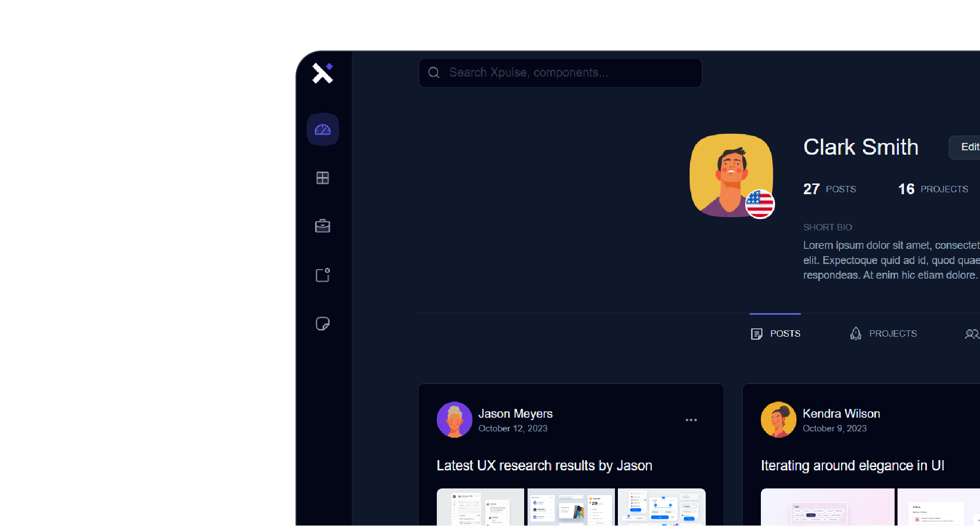Click the magnifier in the search bar
The image size is (980, 526).
(x=434, y=72)
